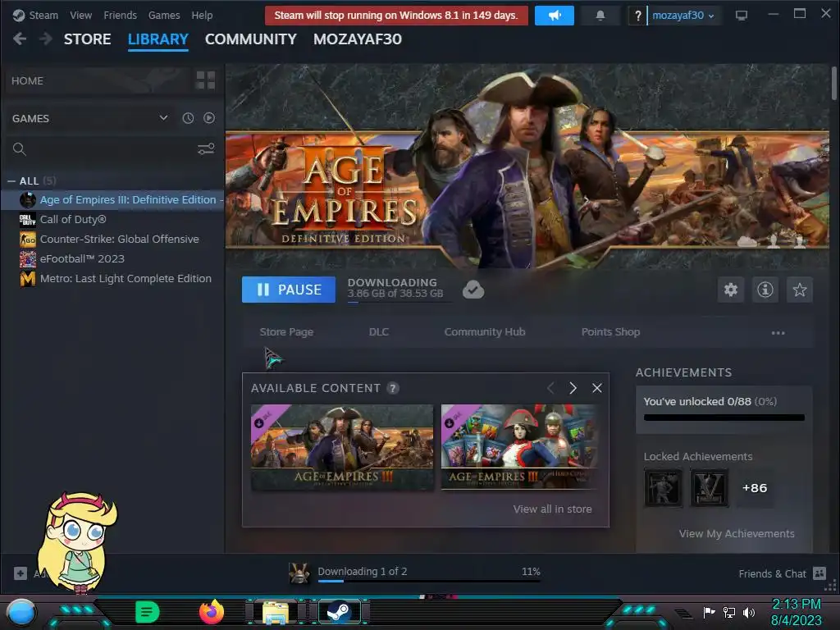Click the +86 locked achievements tile
Image resolution: width=840 pixels, height=630 pixels.
coord(755,488)
